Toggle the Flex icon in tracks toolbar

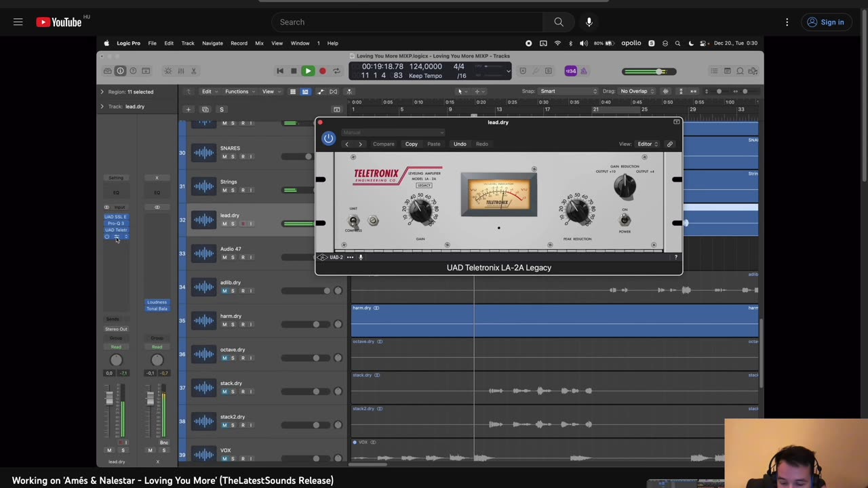333,91
